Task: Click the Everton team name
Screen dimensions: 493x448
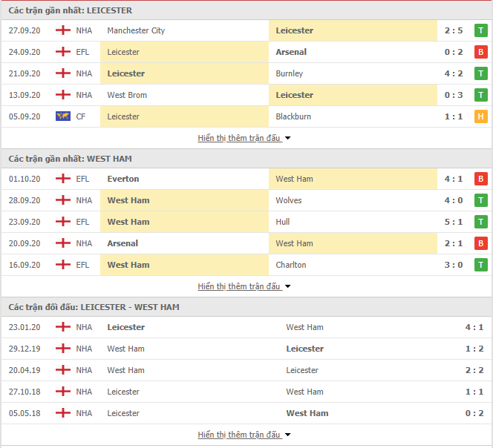Action: [123, 179]
